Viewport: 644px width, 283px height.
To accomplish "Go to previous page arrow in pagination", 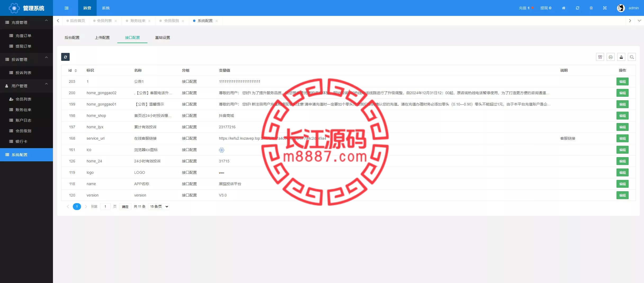I will point(68,207).
